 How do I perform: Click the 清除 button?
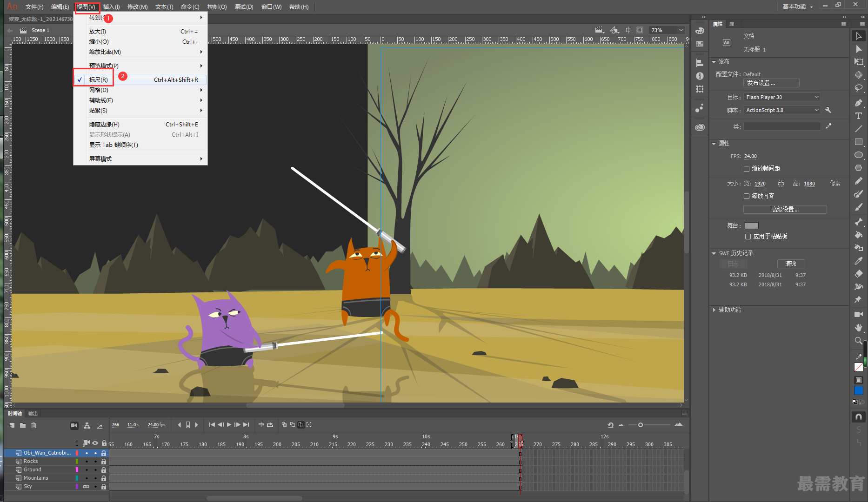point(791,264)
